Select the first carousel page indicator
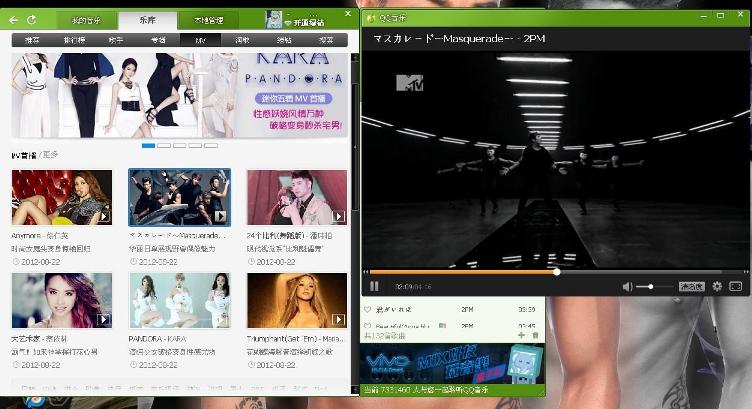This screenshot has width=752, height=409. tap(148, 145)
